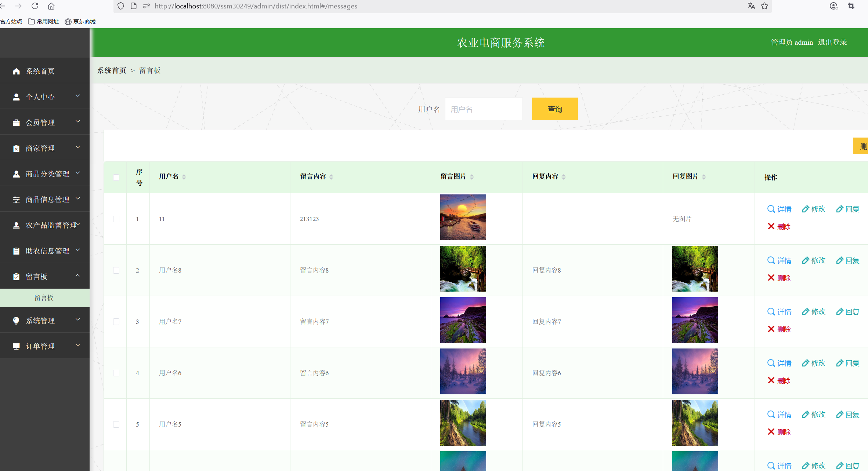Image resolution: width=868 pixels, height=471 pixels.
Task: Select the 商品信息管理 filter icon
Action: [x=16, y=199]
